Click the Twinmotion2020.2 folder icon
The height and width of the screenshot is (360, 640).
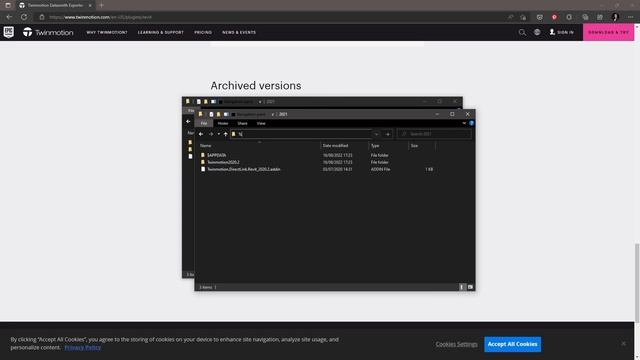coord(202,162)
